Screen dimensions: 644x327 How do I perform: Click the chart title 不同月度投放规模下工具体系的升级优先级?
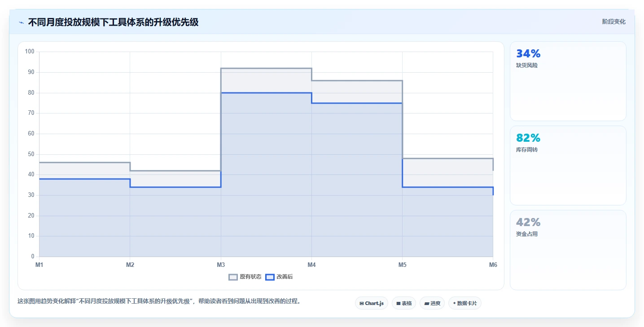(113, 22)
